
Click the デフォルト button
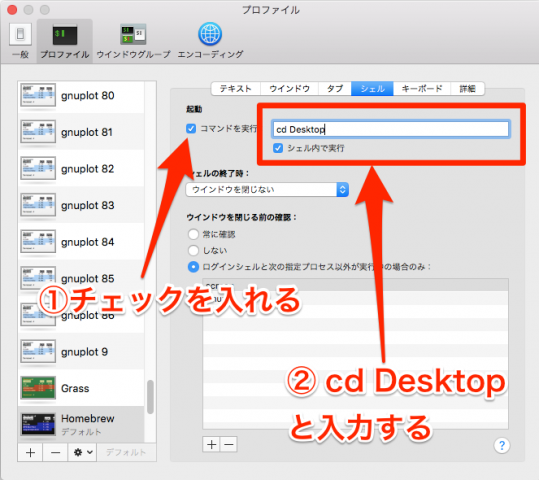click(126, 452)
